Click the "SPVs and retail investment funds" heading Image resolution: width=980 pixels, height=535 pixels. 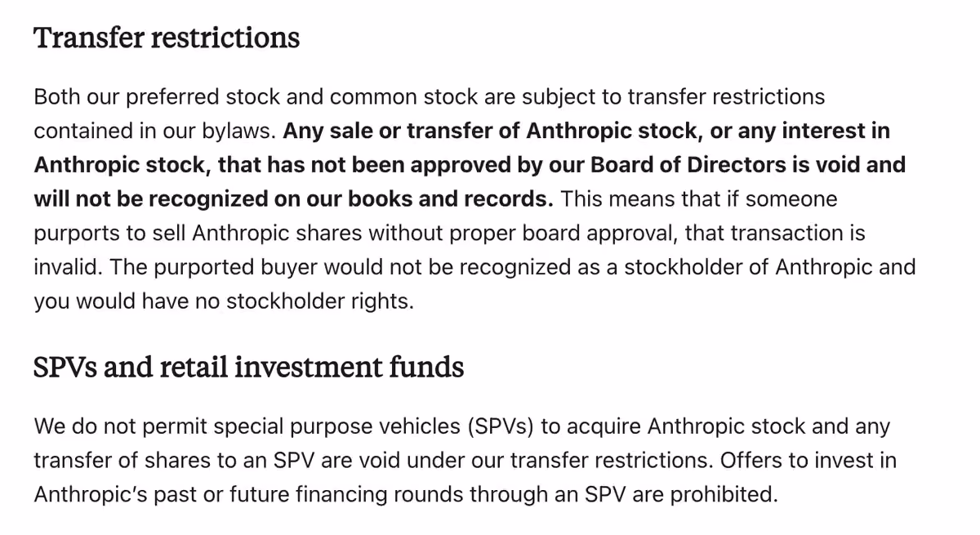[248, 368]
